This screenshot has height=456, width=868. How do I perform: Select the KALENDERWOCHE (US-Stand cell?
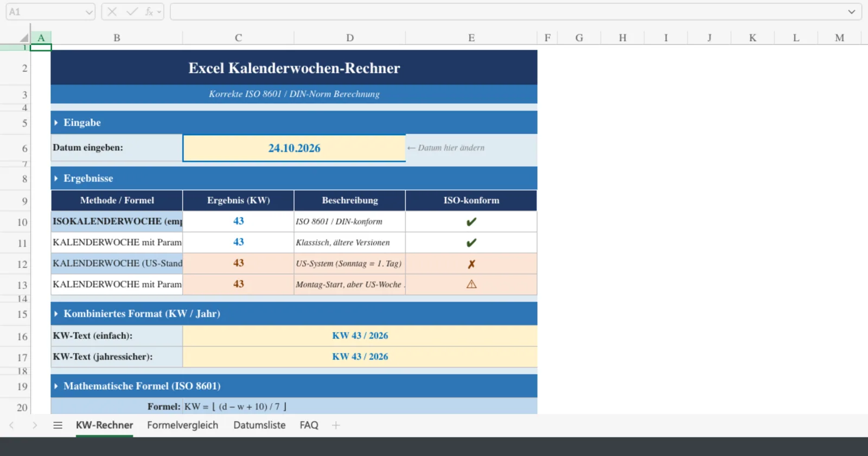click(117, 263)
